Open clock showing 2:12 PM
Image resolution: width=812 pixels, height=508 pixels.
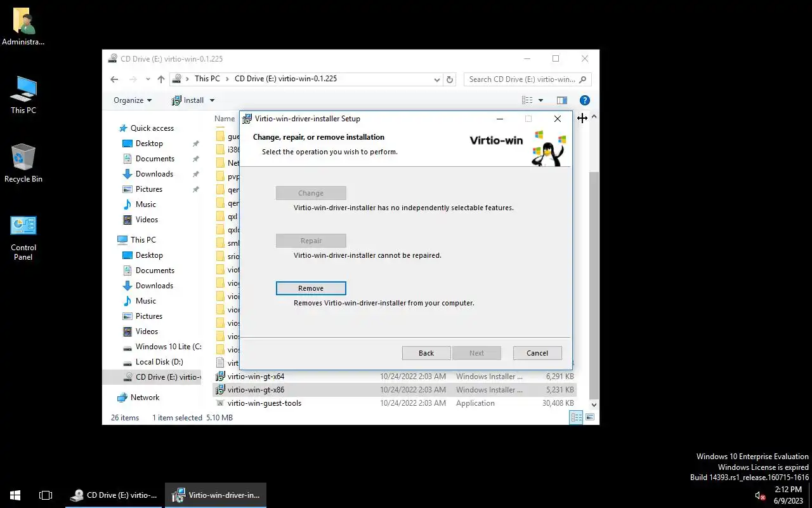(x=789, y=495)
